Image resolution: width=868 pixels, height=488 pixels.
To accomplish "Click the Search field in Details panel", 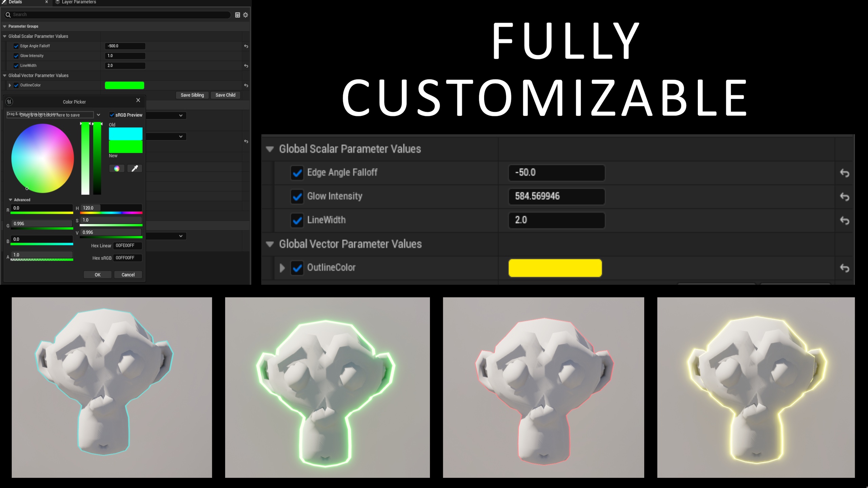I will (118, 15).
